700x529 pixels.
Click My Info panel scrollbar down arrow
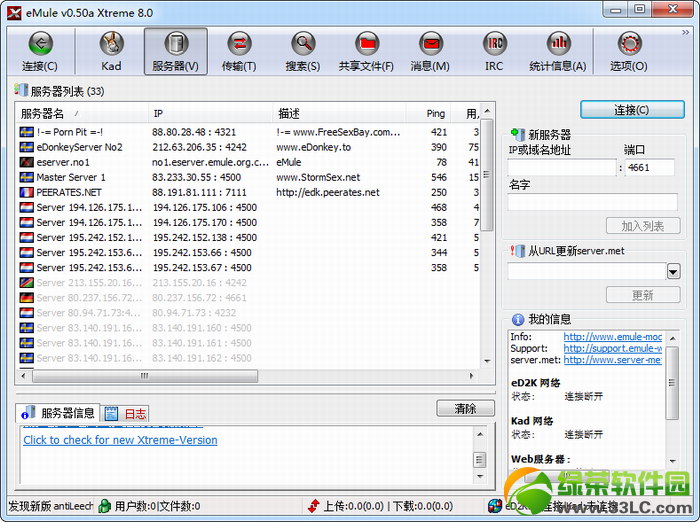click(x=672, y=461)
